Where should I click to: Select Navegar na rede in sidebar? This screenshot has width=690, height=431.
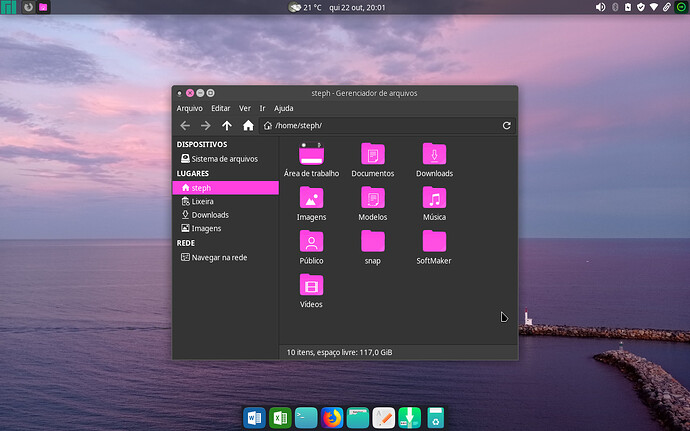point(225,257)
